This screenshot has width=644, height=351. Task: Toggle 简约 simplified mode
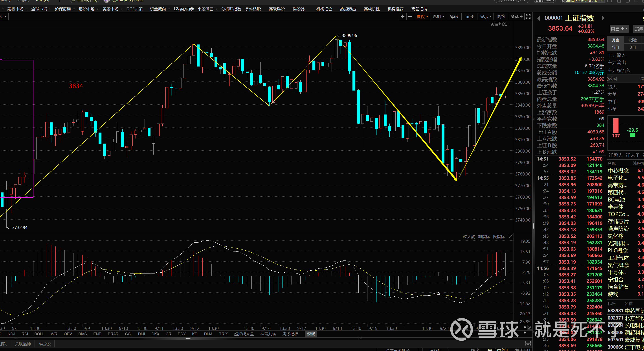coord(501,17)
